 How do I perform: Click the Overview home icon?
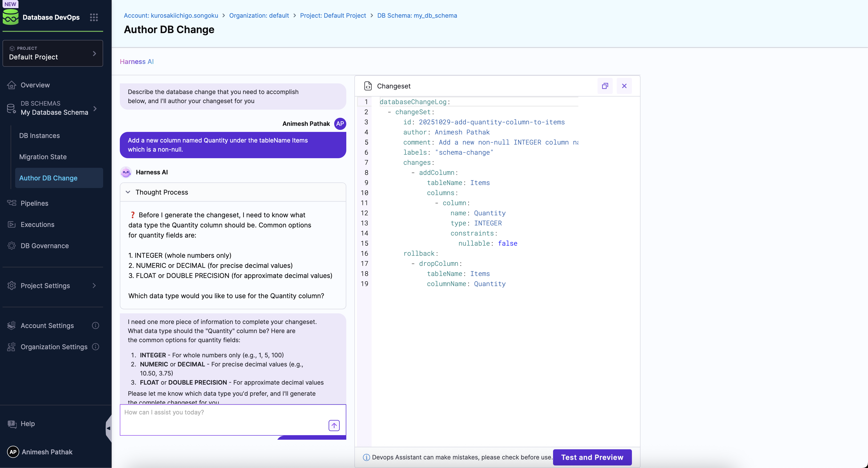pos(11,85)
